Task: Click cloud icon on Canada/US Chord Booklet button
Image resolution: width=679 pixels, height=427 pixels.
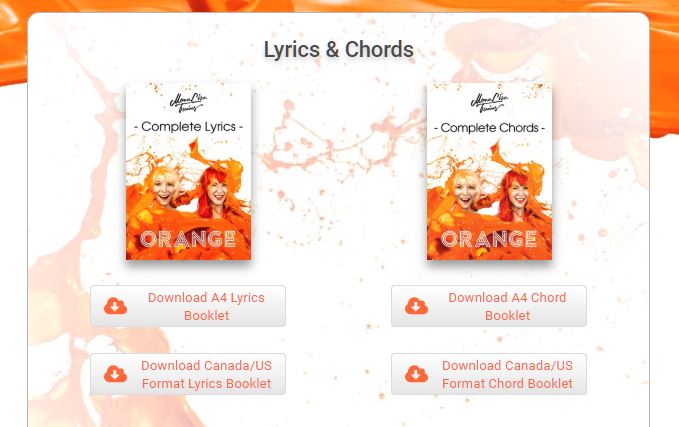Action: (x=416, y=374)
